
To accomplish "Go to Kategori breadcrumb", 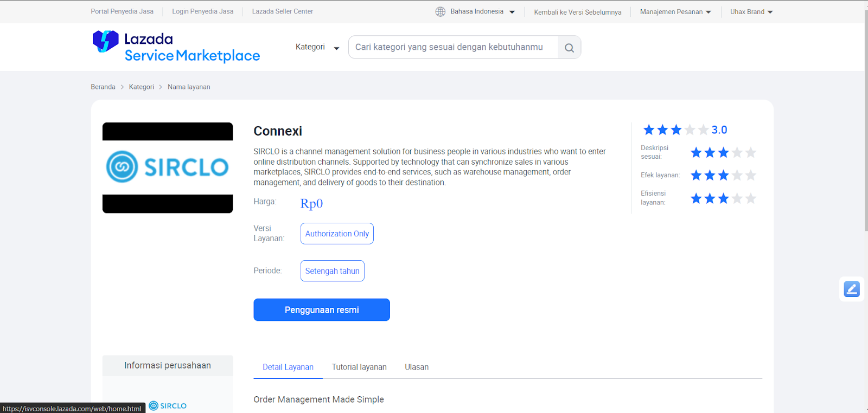I will 142,87.
